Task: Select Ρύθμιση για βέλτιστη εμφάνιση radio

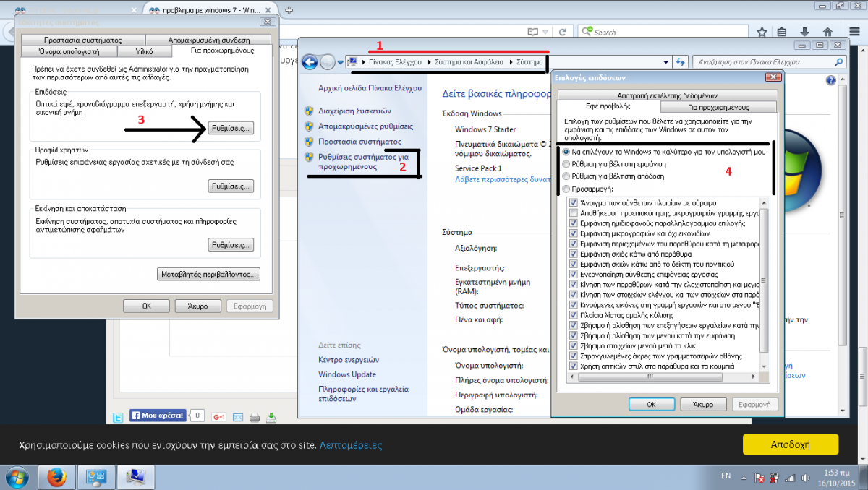Action: (566, 164)
